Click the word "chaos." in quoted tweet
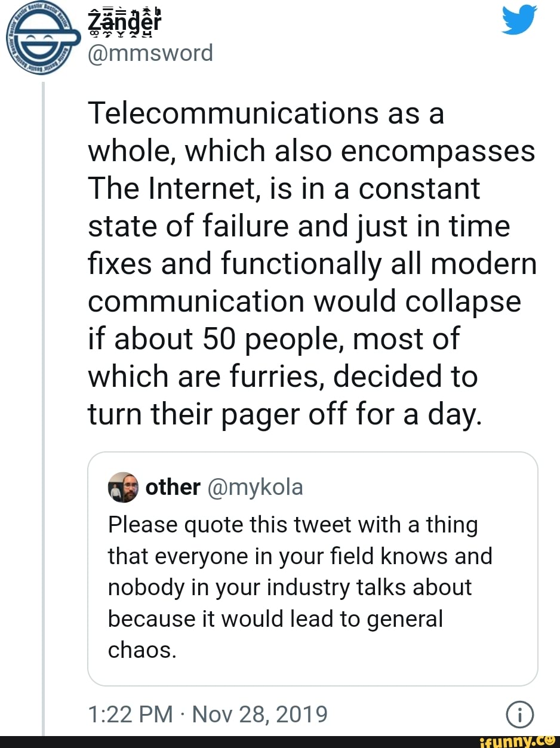Viewport: 560px width, 748px height. [142, 650]
